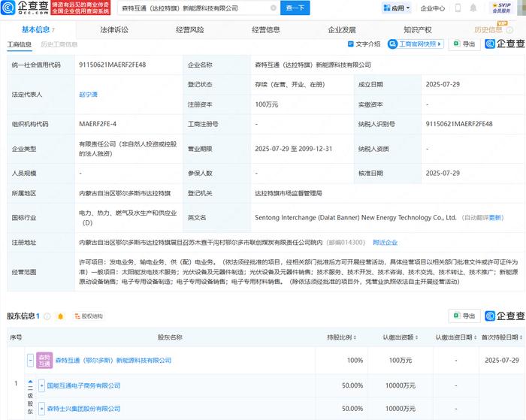Click the mobile phone icon in header
Screen dimensions: 526x420
point(458,8)
